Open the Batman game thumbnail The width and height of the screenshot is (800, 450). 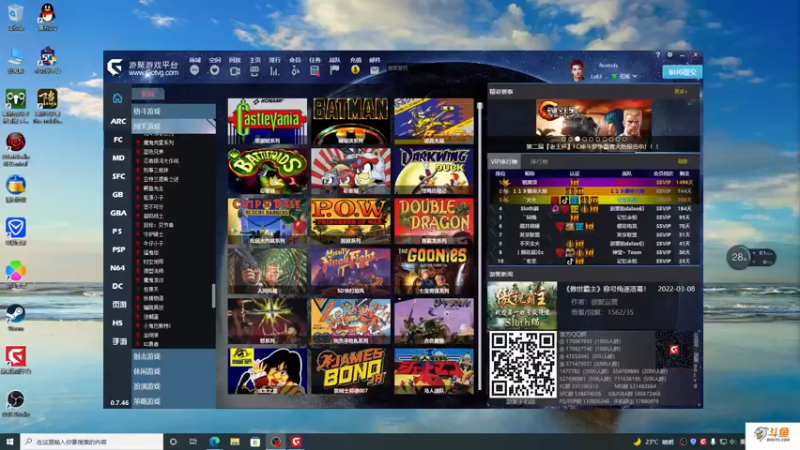(351, 121)
